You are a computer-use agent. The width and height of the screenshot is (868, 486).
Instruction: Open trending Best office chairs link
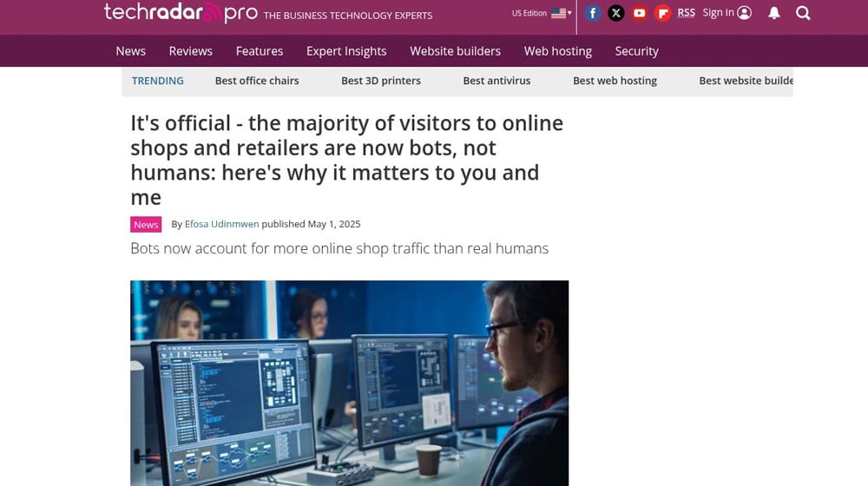click(257, 81)
